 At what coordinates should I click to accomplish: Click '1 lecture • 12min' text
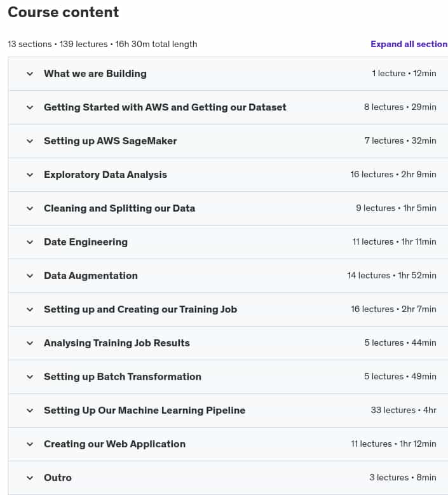(404, 73)
